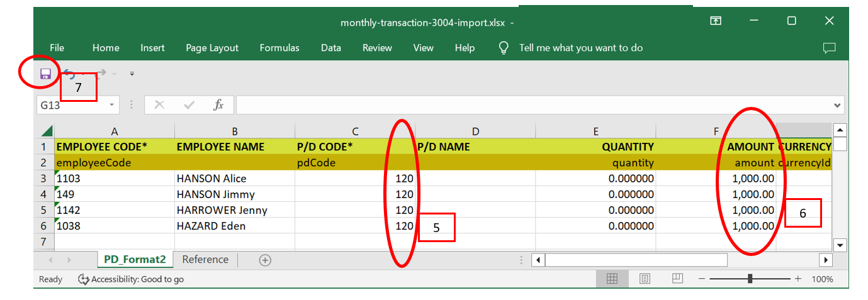Open the Formulas ribbon tab

(279, 48)
